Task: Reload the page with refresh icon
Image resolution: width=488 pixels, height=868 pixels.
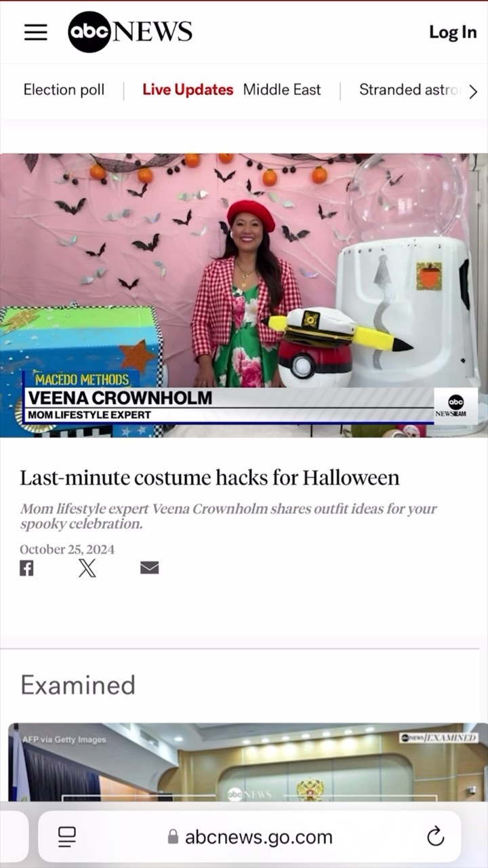Action: (x=435, y=837)
